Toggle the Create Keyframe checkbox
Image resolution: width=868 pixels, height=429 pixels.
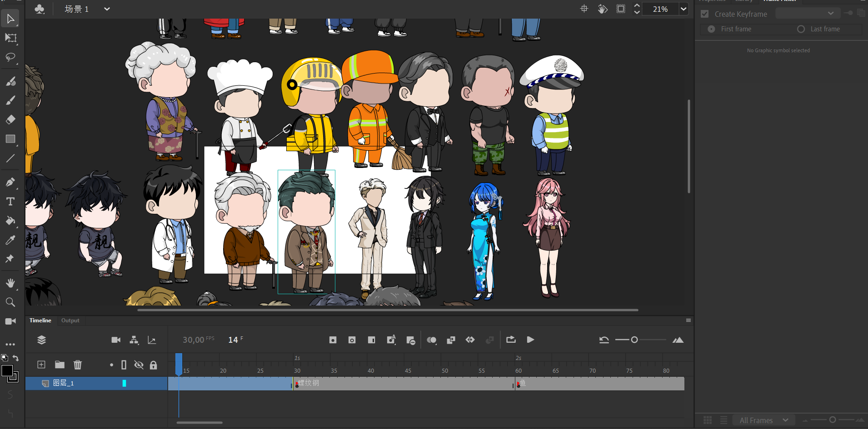coord(705,14)
